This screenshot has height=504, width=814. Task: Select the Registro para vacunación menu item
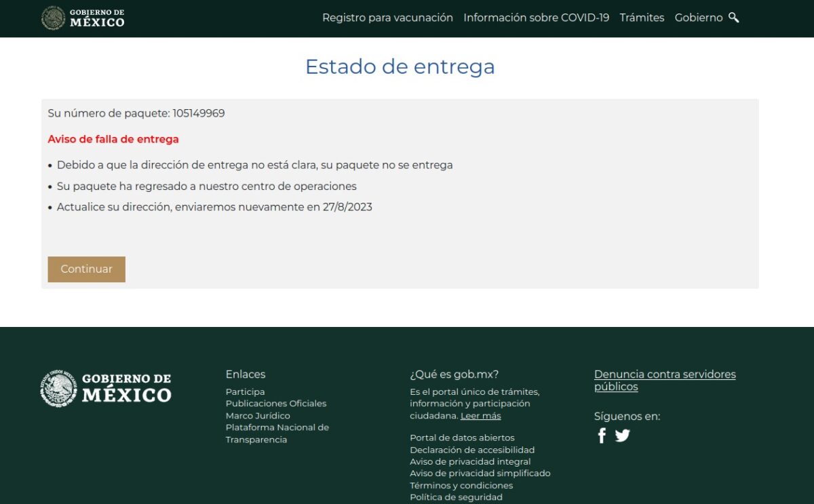tap(388, 18)
